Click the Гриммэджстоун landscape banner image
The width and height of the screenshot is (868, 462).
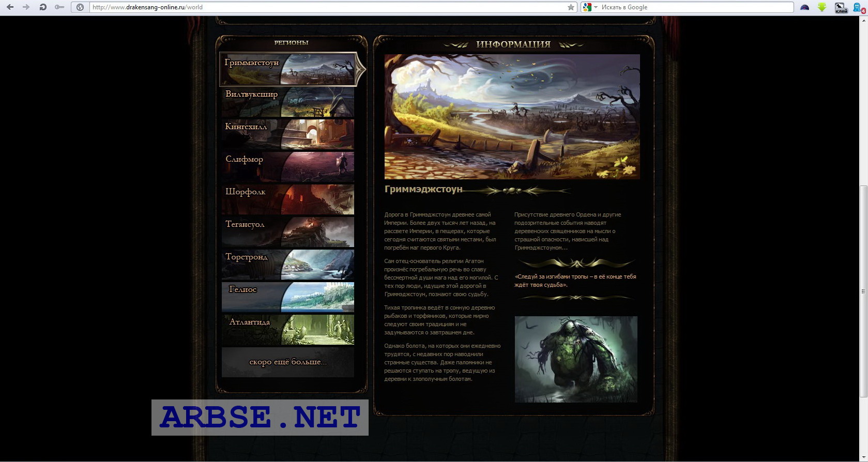512,117
